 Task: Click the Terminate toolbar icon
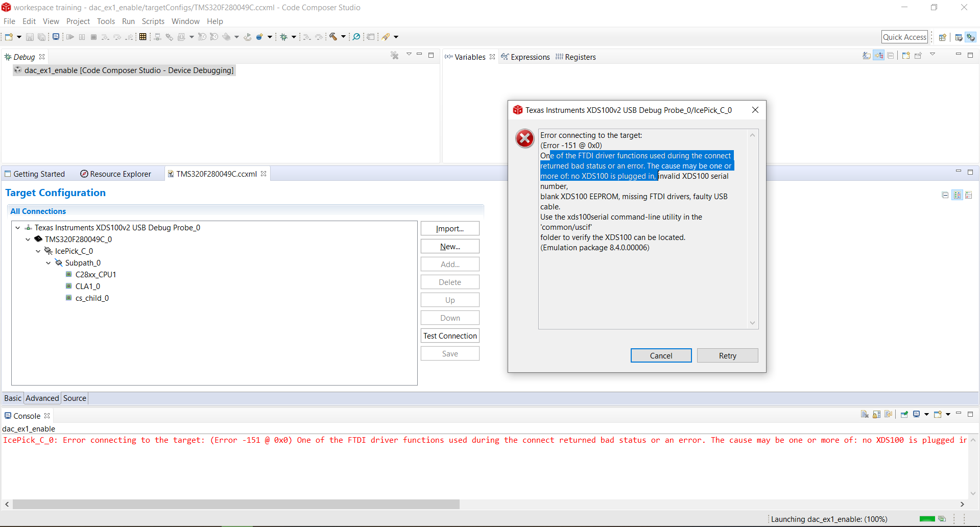[x=93, y=37]
